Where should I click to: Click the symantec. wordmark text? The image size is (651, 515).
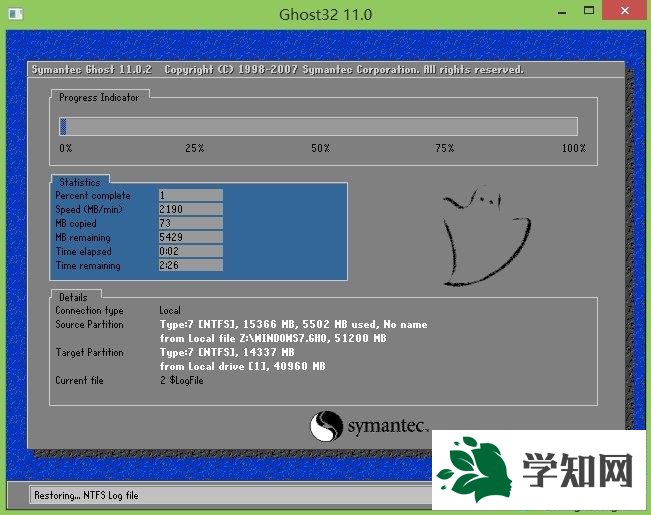point(388,426)
